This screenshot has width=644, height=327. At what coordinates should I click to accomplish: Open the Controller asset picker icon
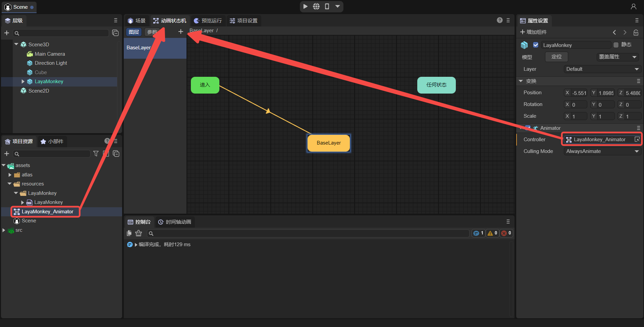(x=637, y=140)
